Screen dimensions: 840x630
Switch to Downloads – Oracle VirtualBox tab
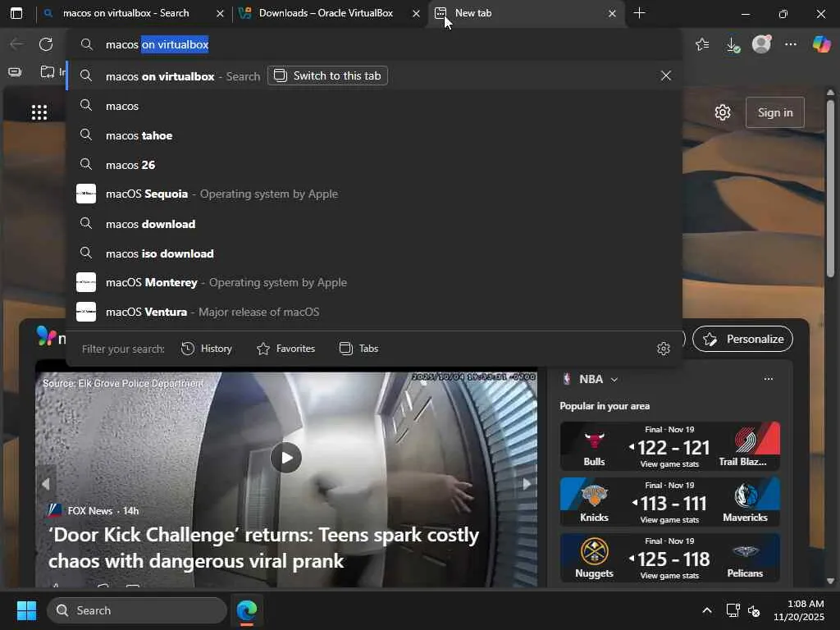pos(326,13)
